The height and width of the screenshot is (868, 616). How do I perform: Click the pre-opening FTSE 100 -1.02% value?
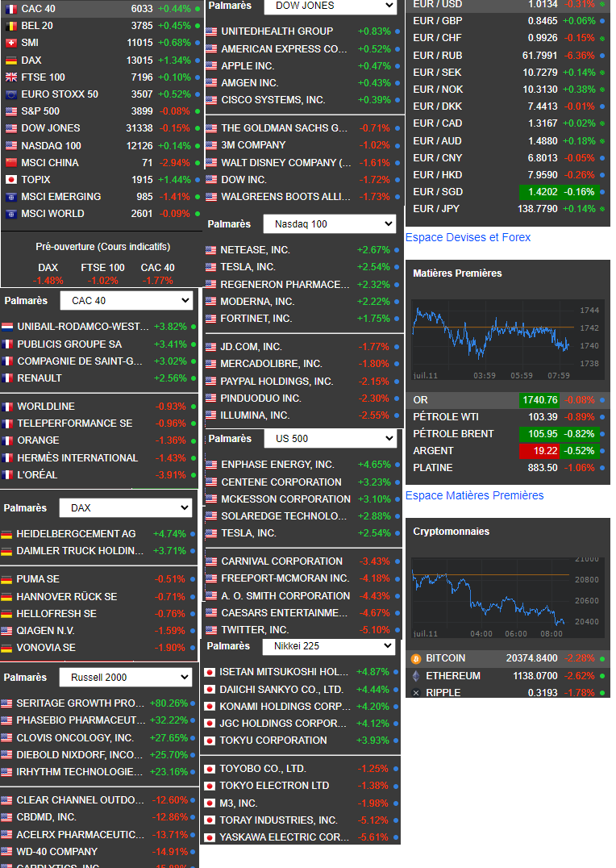click(x=103, y=281)
